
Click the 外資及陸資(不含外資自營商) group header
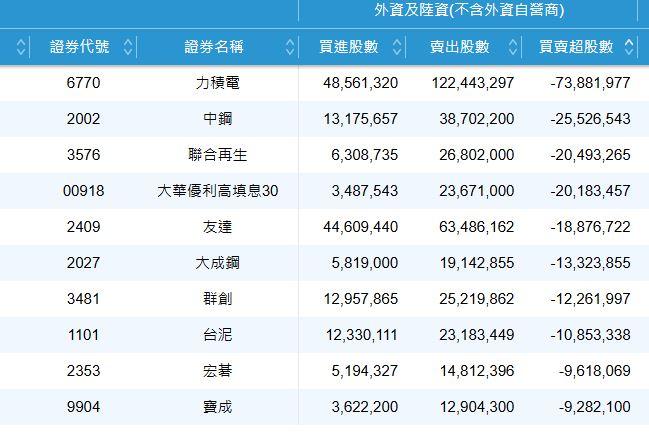pyautogui.click(x=469, y=10)
